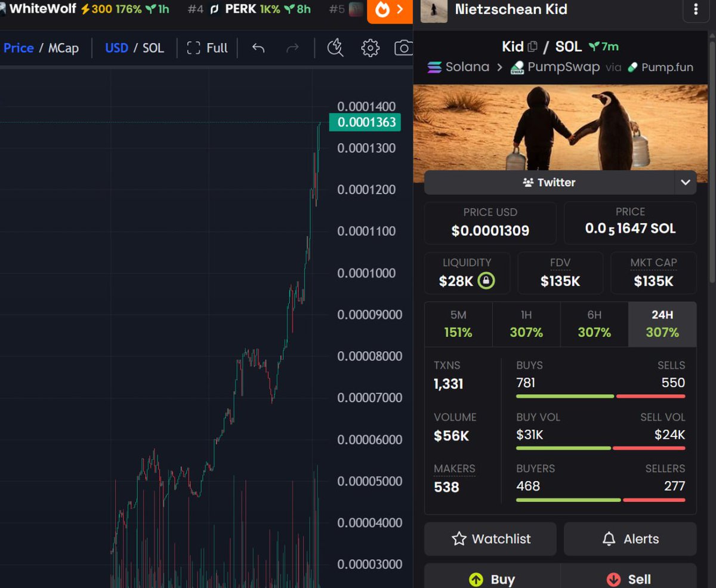Toggle fullscreen chart with Full
The height and width of the screenshot is (588, 716).
[x=207, y=48]
